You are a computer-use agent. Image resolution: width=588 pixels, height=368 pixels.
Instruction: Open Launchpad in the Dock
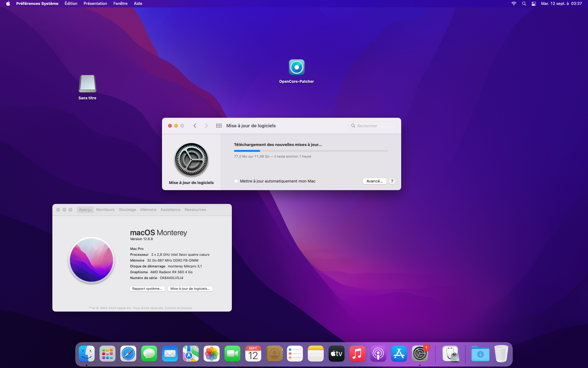point(107,354)
